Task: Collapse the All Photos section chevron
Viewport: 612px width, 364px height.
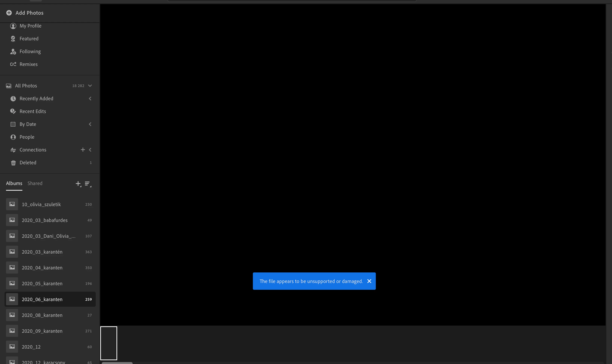Action: (90, 86)
